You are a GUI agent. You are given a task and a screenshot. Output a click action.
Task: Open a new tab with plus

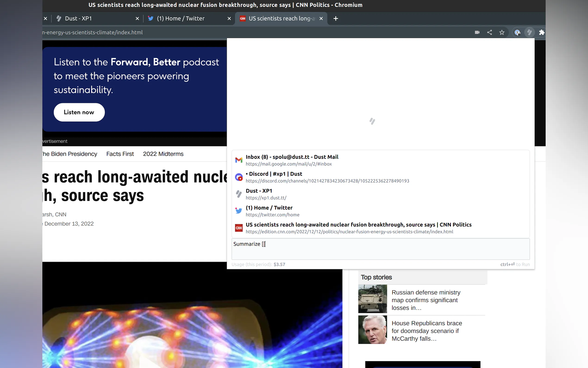[335, 19]
